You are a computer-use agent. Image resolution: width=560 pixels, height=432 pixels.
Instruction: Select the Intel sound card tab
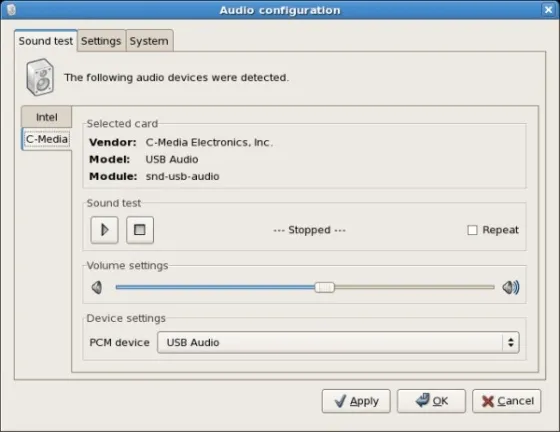(x=46, y=117)
